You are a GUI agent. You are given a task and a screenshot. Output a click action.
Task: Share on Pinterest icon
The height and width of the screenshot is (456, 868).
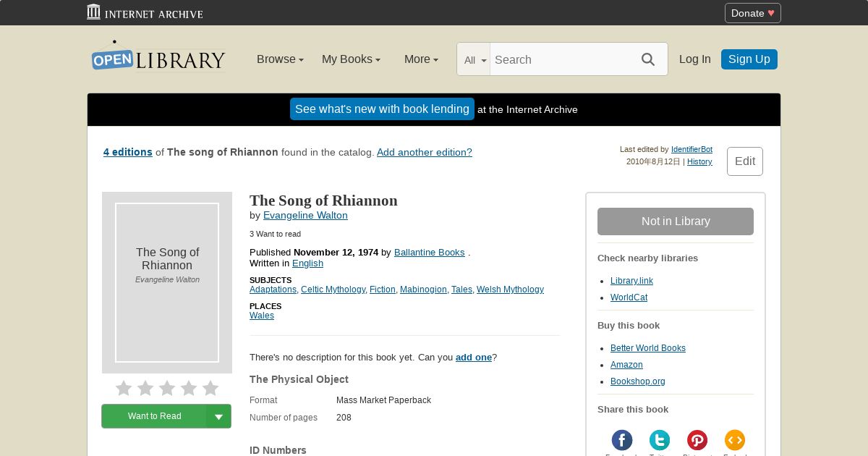pyautogui.click(x=697, y=440)
